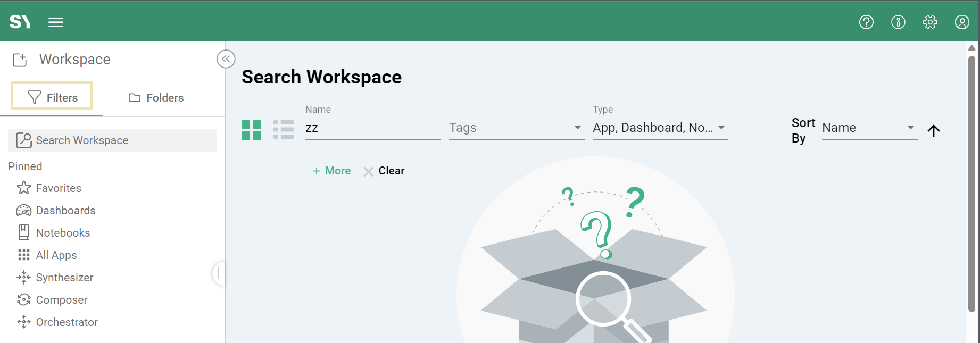The height and width of the screenshot is (343, 980).
Task: Clear the search filters
Action: tap(384, 171)
